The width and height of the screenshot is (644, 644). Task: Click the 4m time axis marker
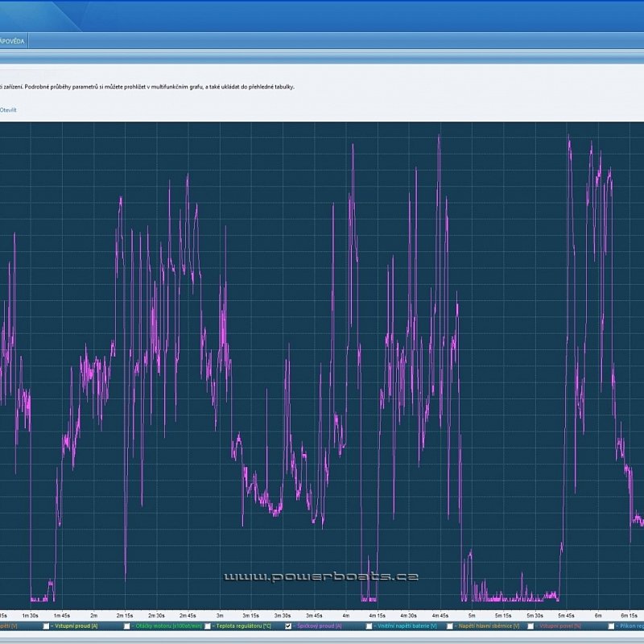coord(346,614)
